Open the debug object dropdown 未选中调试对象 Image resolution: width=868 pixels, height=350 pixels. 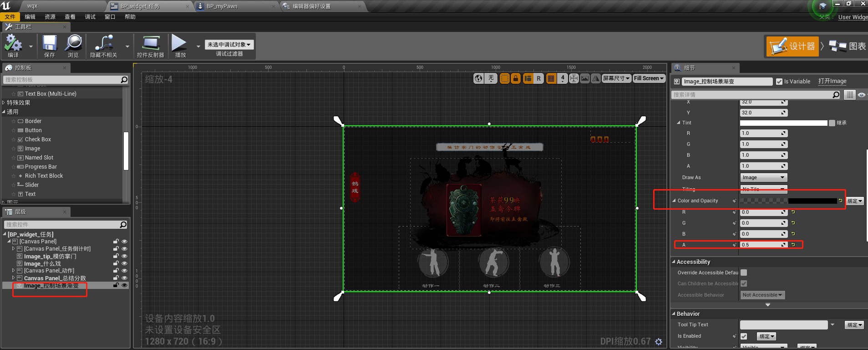point(229,45)
